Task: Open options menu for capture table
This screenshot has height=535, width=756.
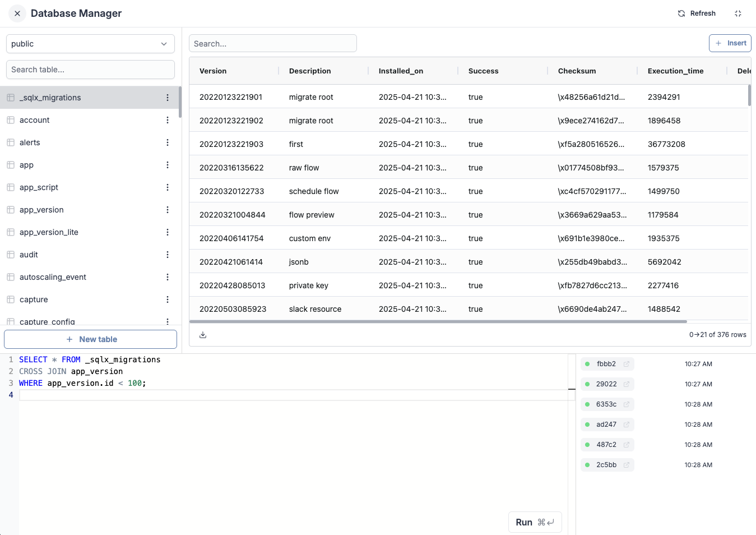Action: [x=168, y=299]
